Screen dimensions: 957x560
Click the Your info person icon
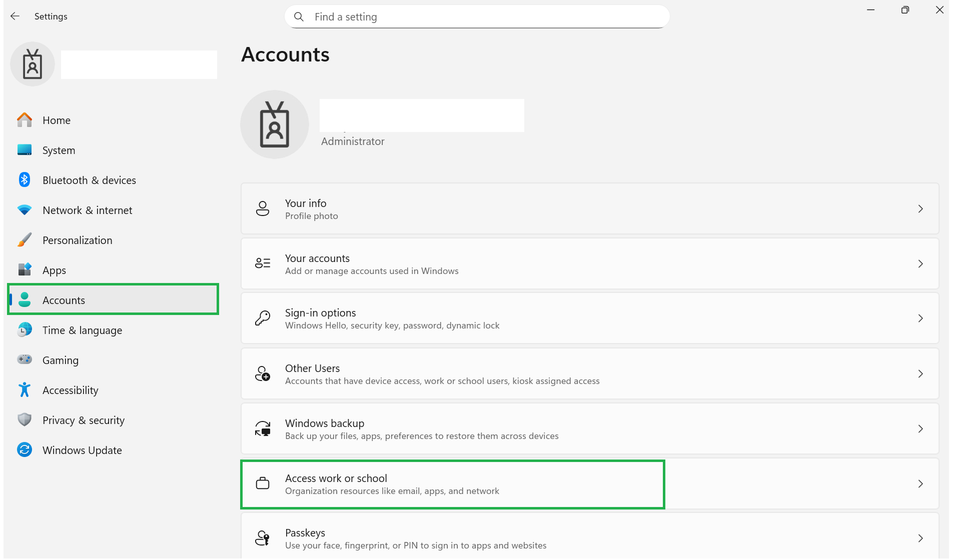pos(263,209)
